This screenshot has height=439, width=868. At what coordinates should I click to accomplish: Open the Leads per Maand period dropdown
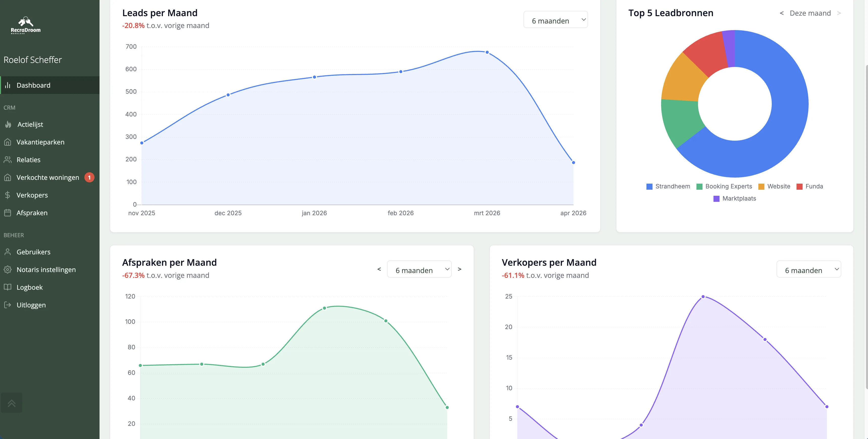555,20
